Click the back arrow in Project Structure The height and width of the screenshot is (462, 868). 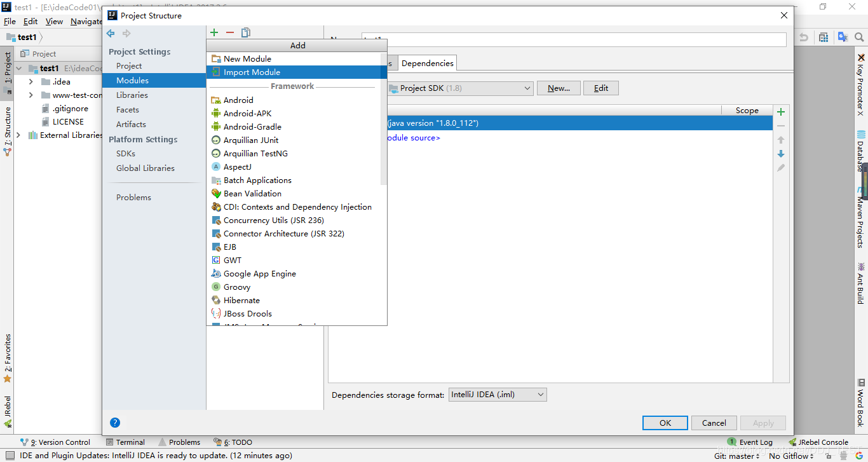[x=111, y=33]
